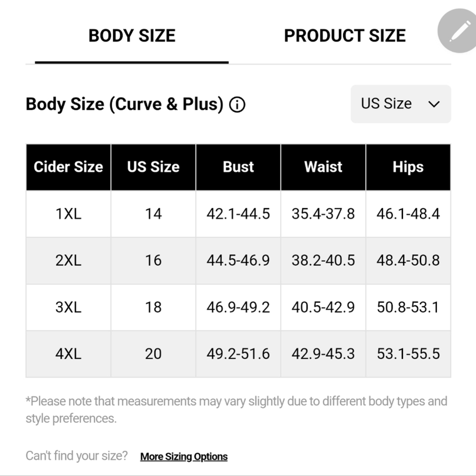Select the 4XL size cell
Viewport: 476px width, 476px height.
coord(69,354)
